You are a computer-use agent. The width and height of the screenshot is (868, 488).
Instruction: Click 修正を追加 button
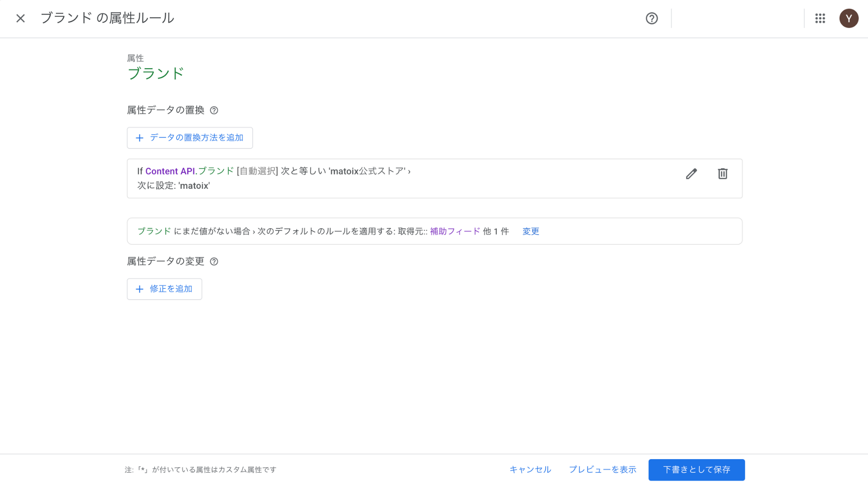click(165, 289)
